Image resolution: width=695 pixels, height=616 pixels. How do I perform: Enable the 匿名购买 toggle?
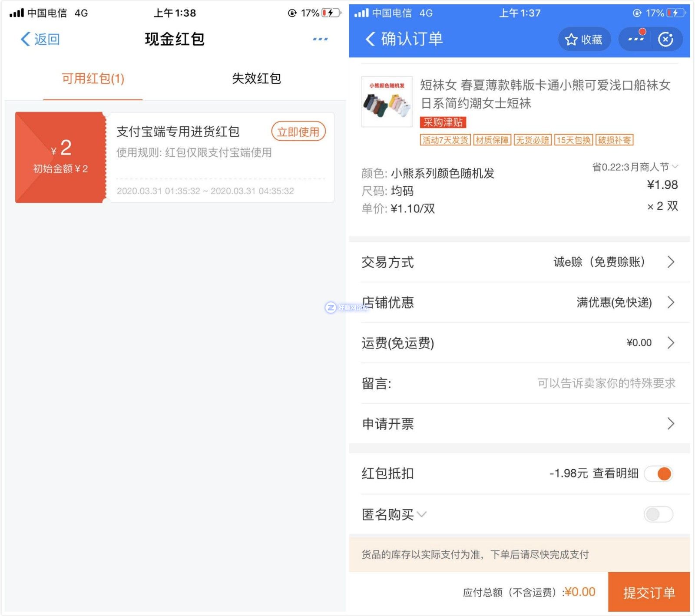tap(659, 514)
